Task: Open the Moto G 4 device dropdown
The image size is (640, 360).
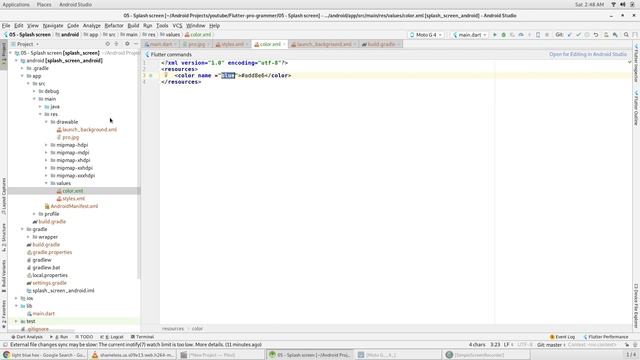Action: pyautogui.click(x=426, y=35)
